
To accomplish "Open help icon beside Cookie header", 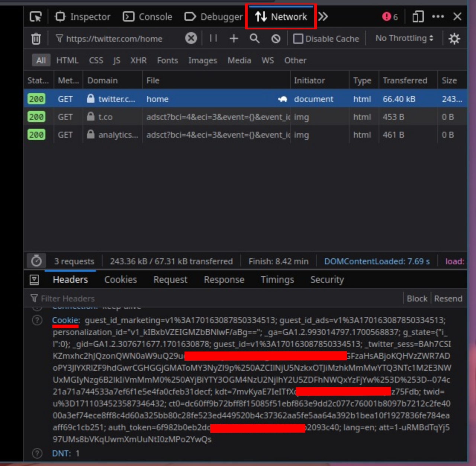I will pyautogui.click(x=37, y=320).
